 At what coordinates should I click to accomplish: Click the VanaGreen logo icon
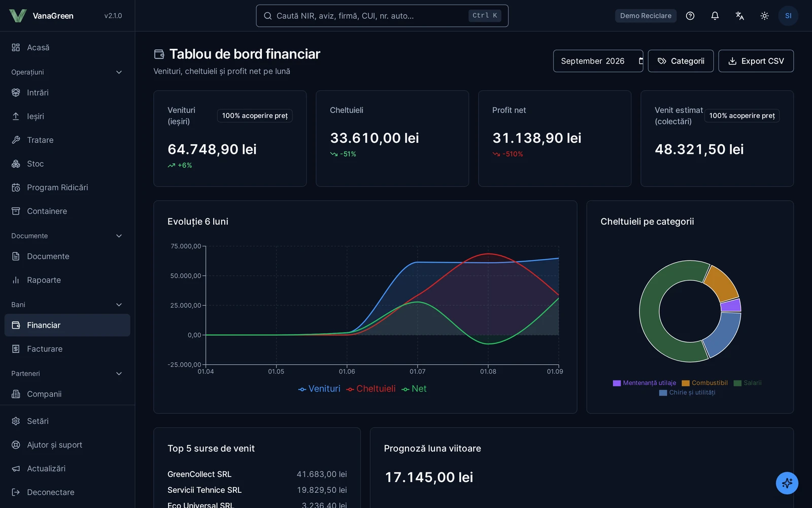pos(18,16)
